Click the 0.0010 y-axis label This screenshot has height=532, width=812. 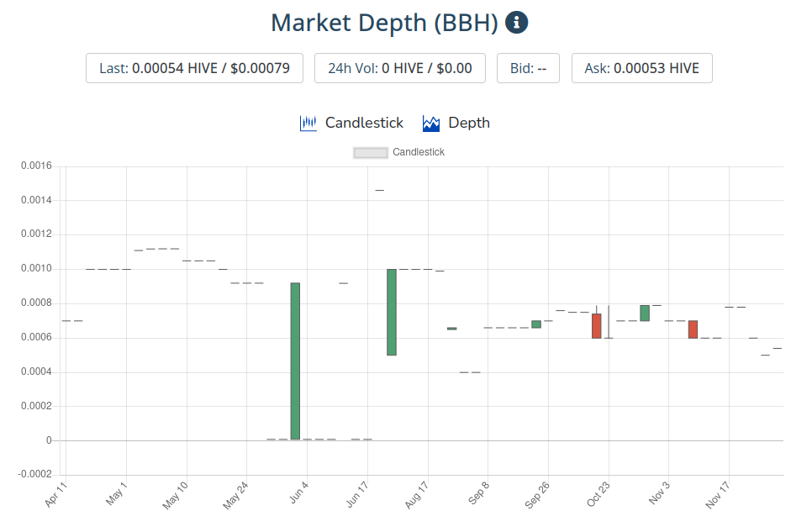point(36,268)
